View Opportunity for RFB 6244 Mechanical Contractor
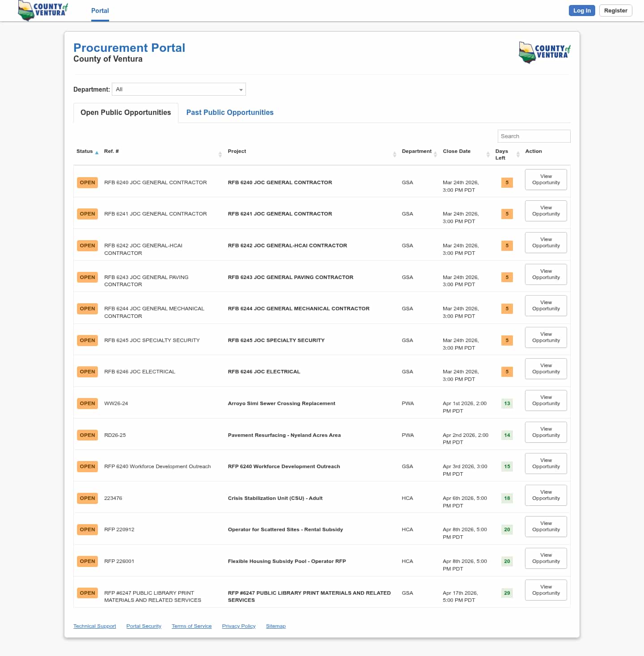The width and height of the screenshot is (644, 656). tap(546, 305)
